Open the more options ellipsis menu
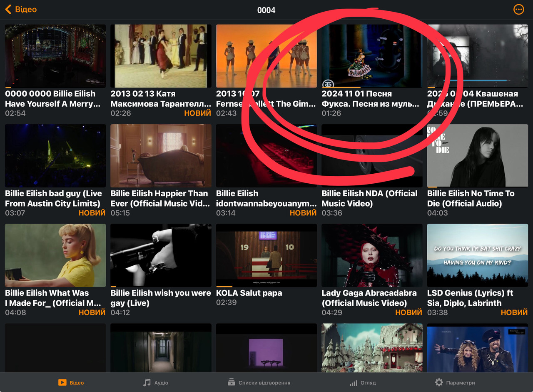533x392 pixels. coord(519,10)
